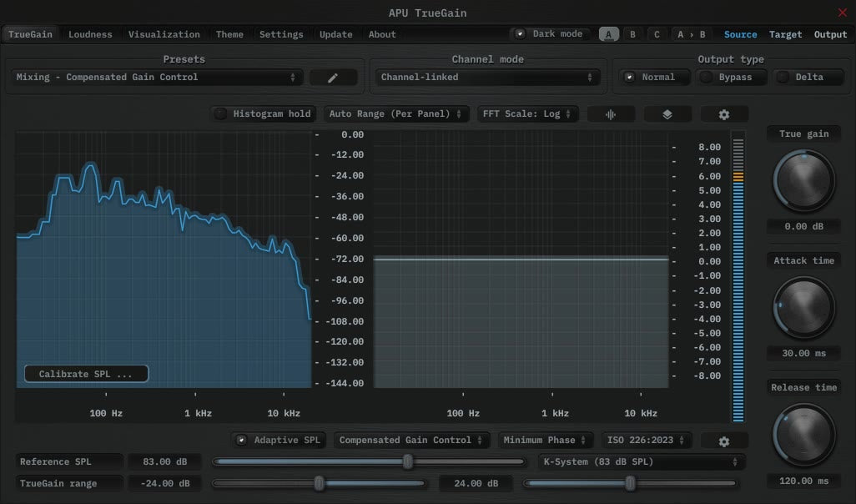
Task: Select the Target view
Action: (786, 34)
